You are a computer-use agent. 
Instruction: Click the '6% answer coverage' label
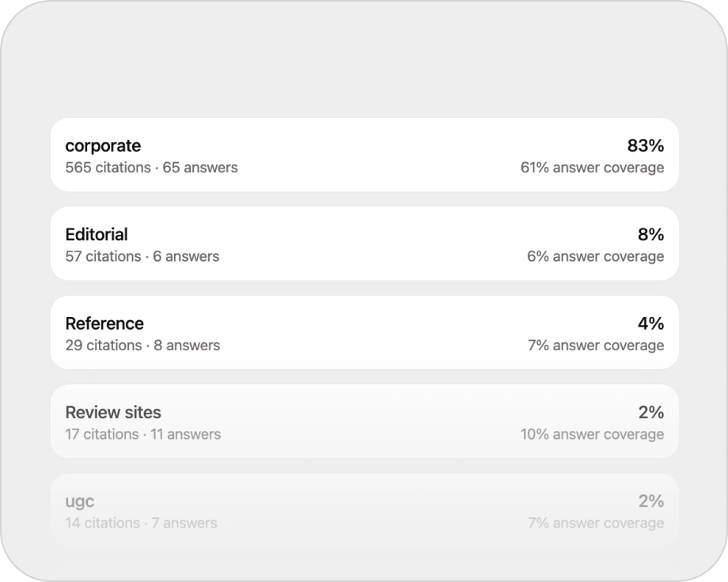pyautogui.click(x=595, y=256)
